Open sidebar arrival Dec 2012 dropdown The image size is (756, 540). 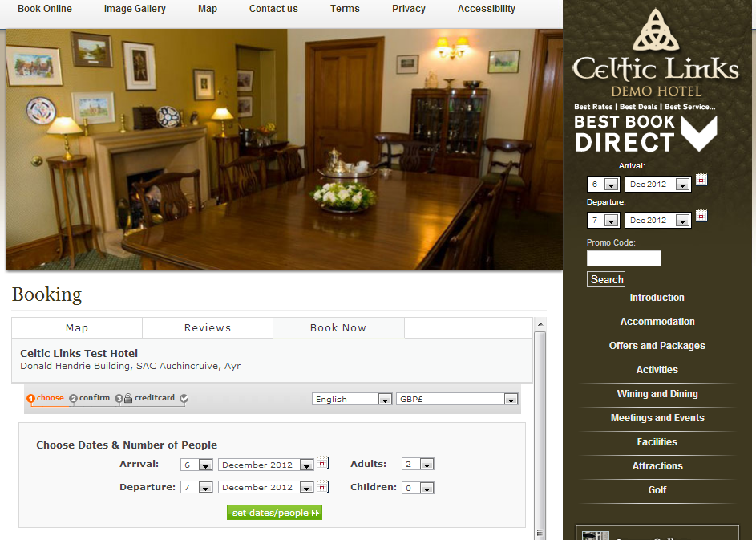point(657,184)
